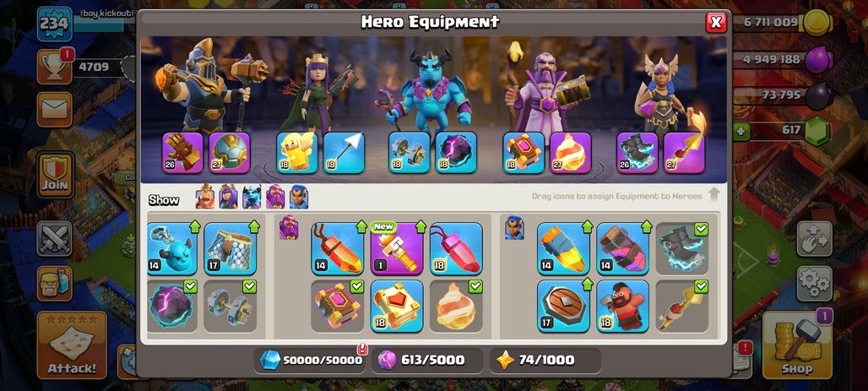Select the blue Henchmen Puppet level 14
The height and width of the screenshot is (391, 868).
172,248
